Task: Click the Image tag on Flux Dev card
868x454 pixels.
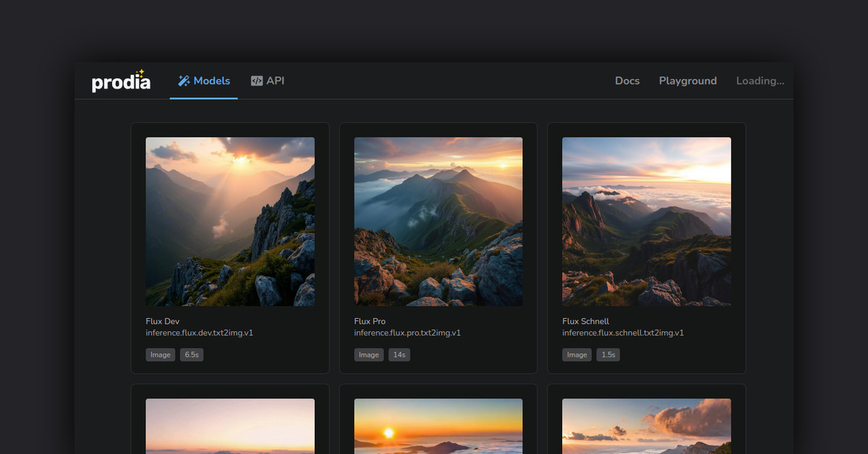Action: (x=161, y=355)
